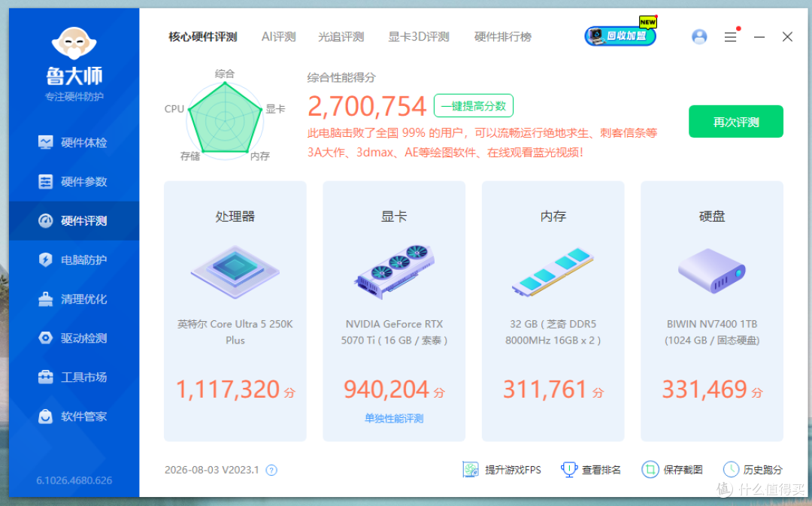This screenshot has width=812, height=506.
Task: Click the 鲁大师 logo avatar
Action: [74, 43]
